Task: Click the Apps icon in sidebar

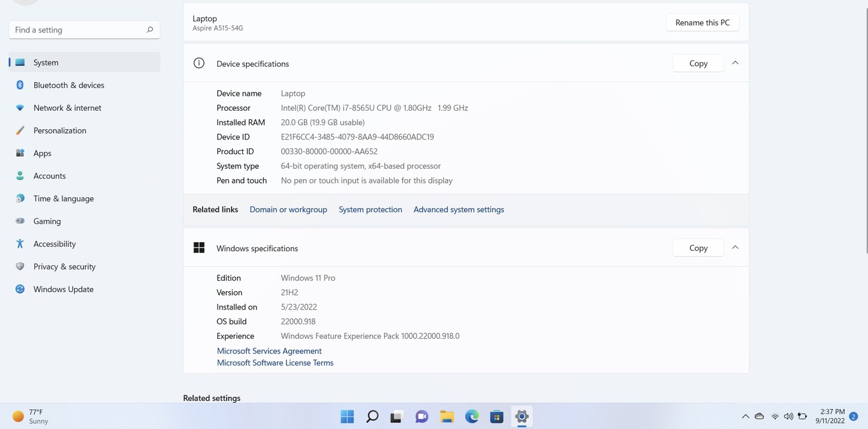Action: pos(20,153)
